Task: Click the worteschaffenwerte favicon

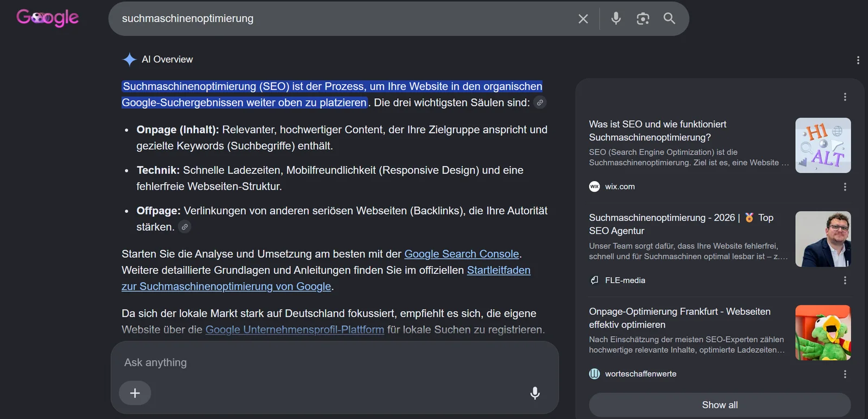Action: click(595, 374)
